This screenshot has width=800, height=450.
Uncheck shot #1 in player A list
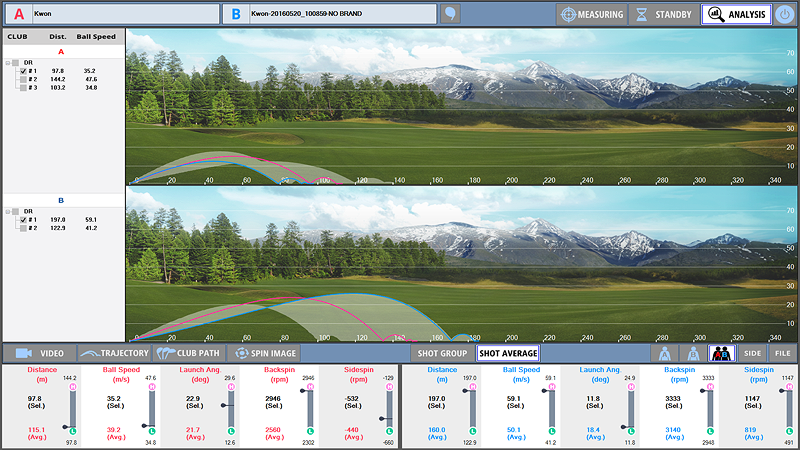click(23, 71)
